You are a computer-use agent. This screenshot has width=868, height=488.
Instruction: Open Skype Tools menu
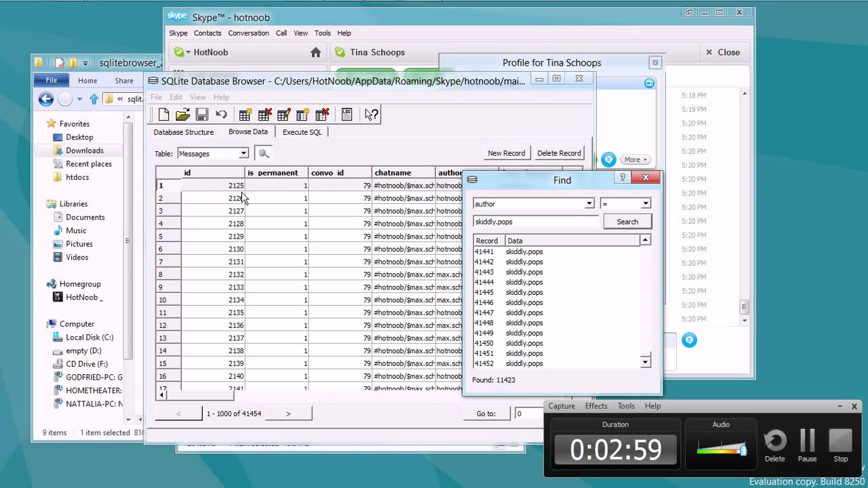coord(323,33)
